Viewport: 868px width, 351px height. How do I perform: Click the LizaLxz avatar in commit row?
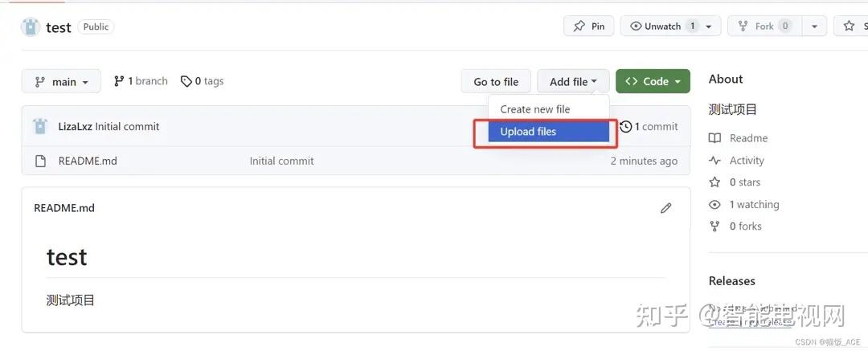(x=40, y=126)
